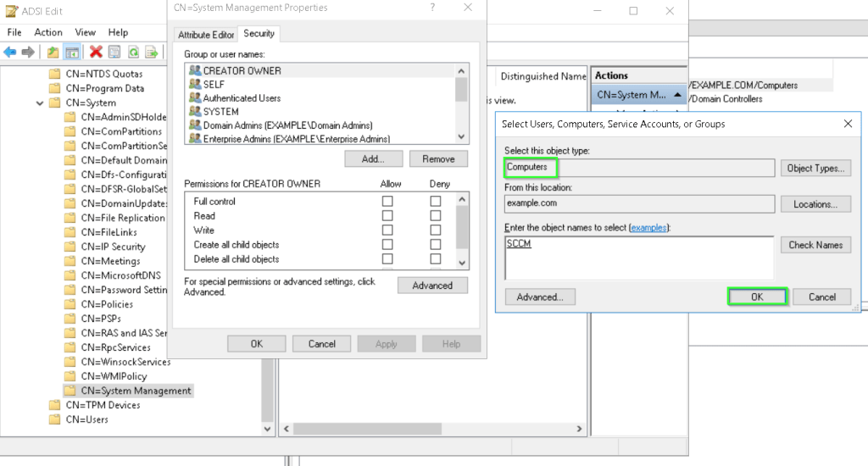Collapse the CN=System tree node

coord(40,103)
